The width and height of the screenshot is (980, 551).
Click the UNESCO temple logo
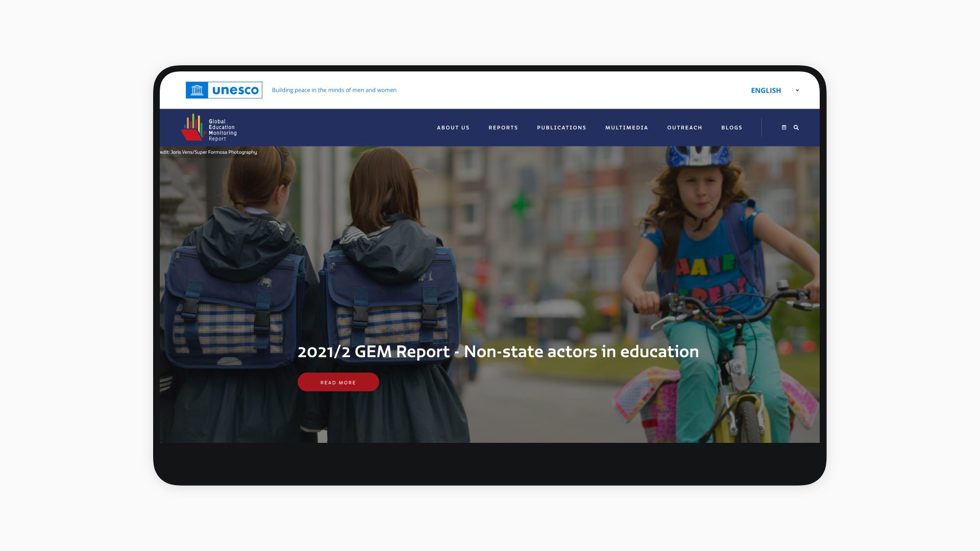197,90
